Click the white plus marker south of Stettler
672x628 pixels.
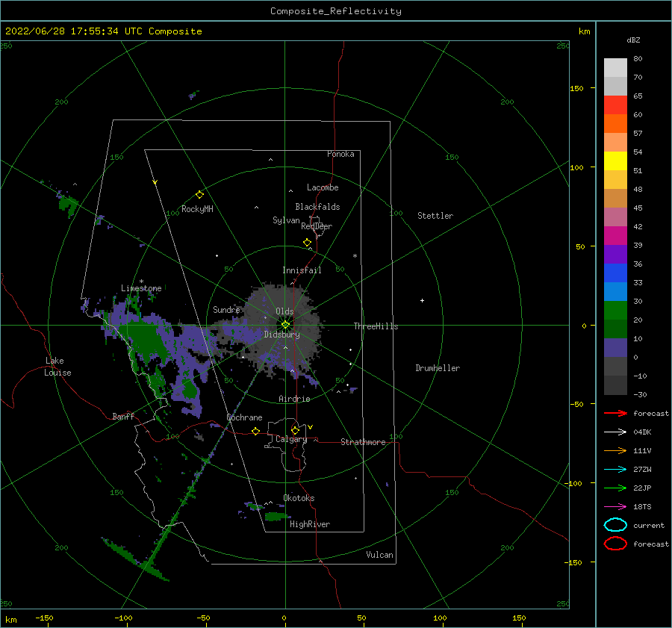click(x=422, y=300)
